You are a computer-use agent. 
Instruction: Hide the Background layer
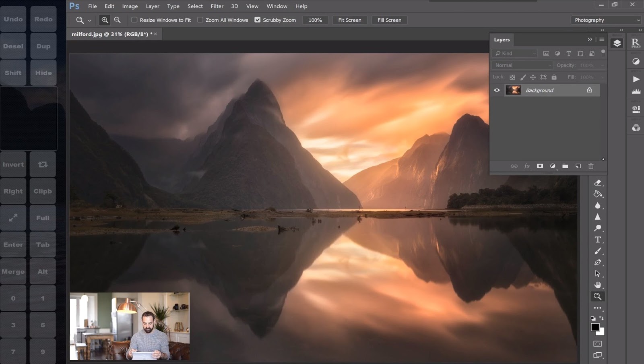(x=497, y=90)
